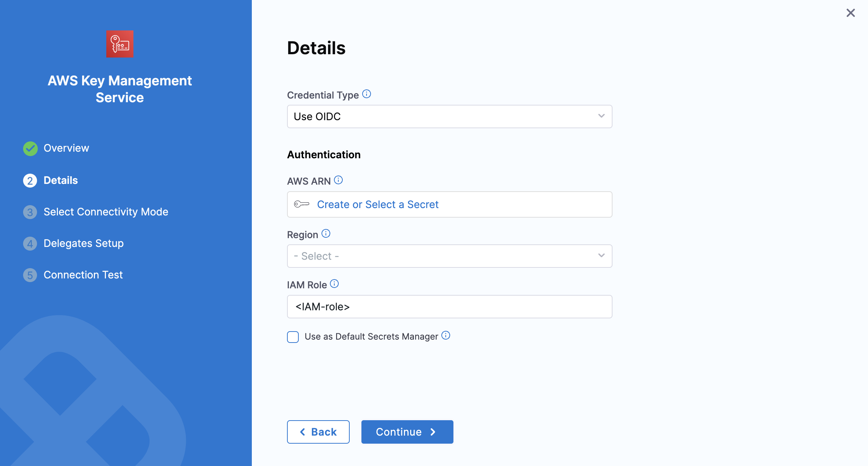Click the Back button

(318, 432)
